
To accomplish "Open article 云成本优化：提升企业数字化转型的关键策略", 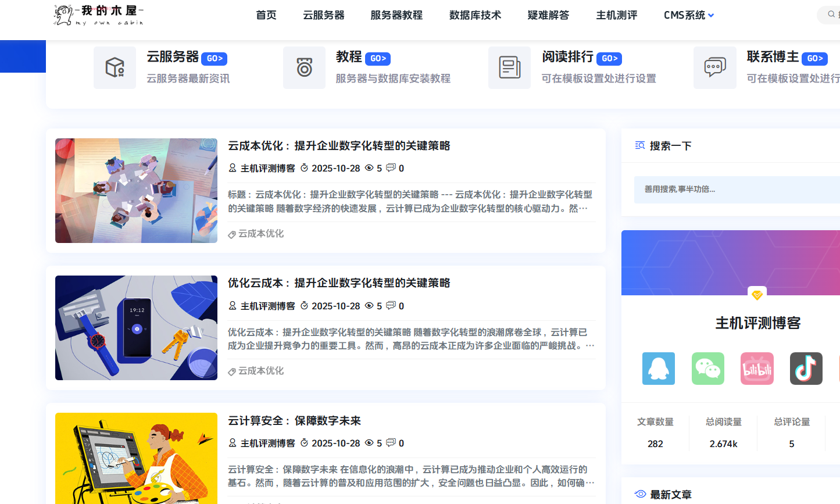I will [339, 146].
